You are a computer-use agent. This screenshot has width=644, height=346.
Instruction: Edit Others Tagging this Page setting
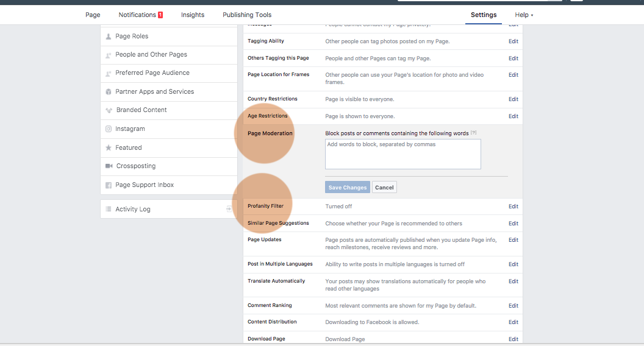(x=513, y=58)
